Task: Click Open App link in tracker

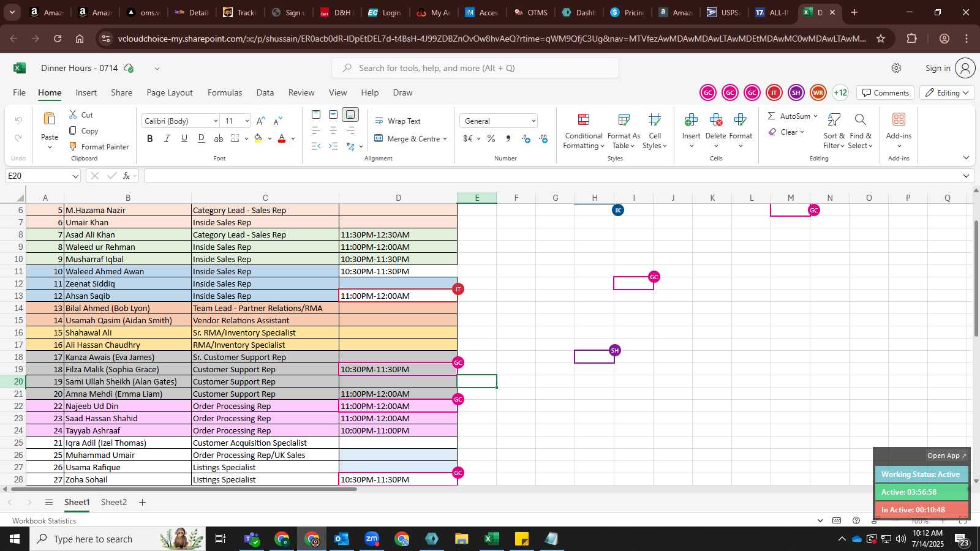Action: pos(946,455)
